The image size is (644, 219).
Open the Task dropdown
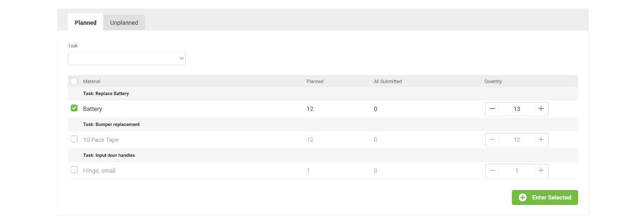[x=127, y=58]
